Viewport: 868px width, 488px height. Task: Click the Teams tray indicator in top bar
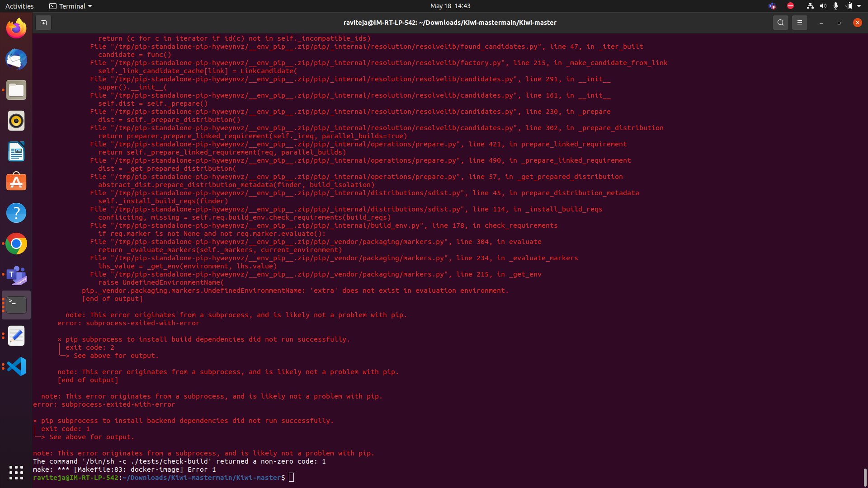[772, 6]
